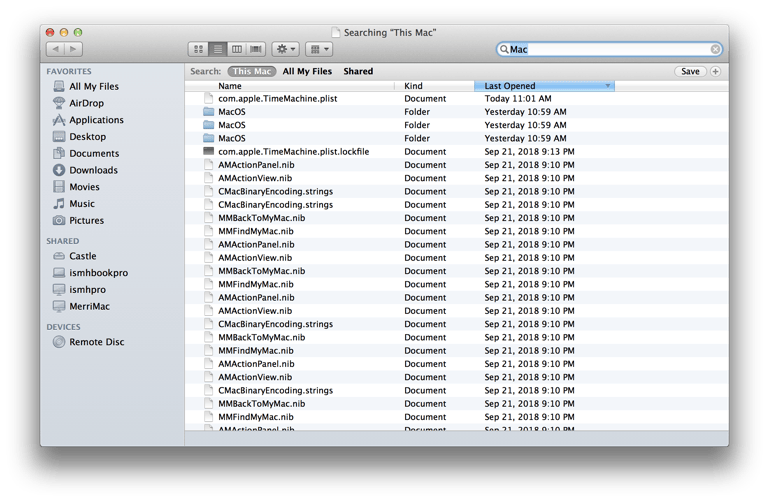Image resolution: width=769 pixels, height=502 pixels.
Task: Add search criteria with plus button
Action: [x=716, y=72]
